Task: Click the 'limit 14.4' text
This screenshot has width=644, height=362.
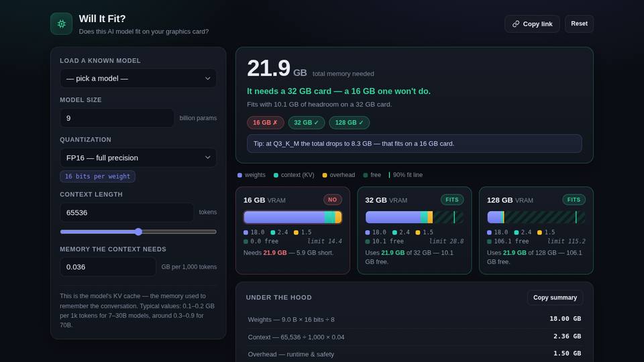Action: tap(325, 241)
